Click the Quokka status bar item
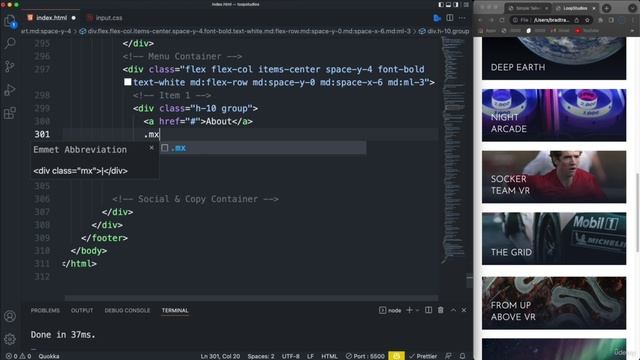 (49, 356)
